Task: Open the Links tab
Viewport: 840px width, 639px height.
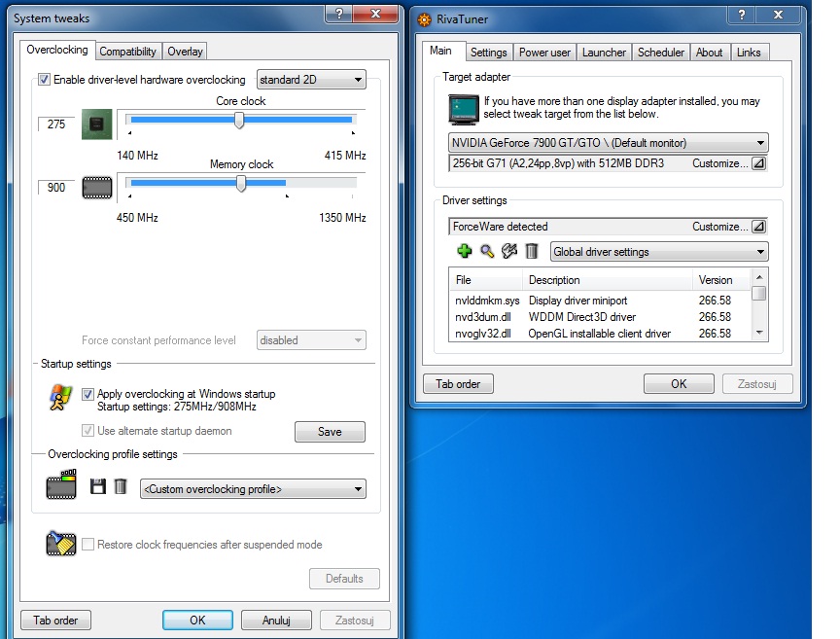Action: [x=749, y=53]
